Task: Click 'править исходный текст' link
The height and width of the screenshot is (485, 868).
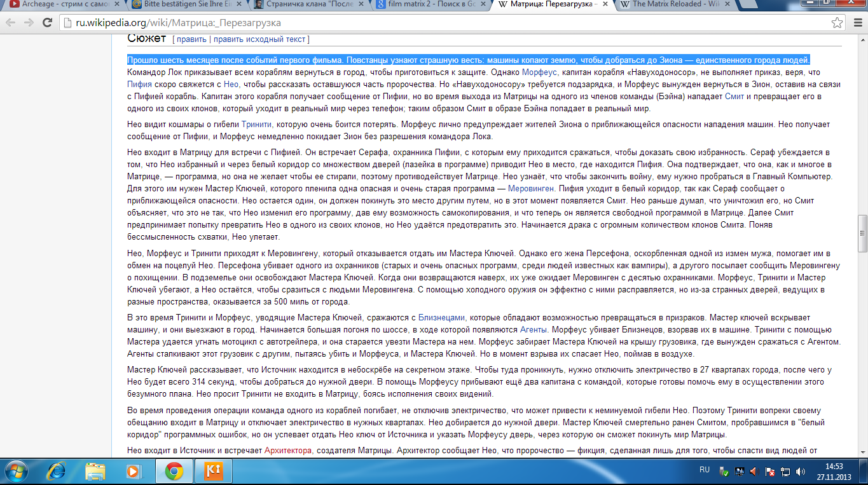Action: 259,39
